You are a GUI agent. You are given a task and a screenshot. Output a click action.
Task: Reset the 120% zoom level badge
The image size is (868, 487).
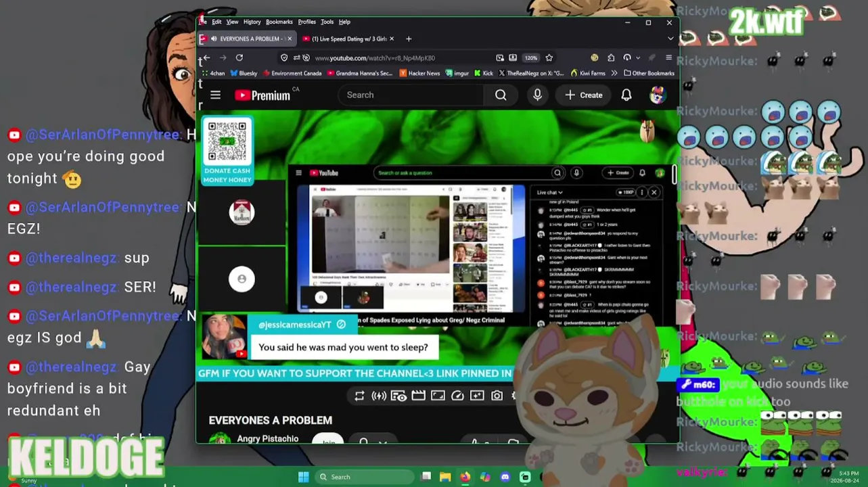click(x=531, y=58)
